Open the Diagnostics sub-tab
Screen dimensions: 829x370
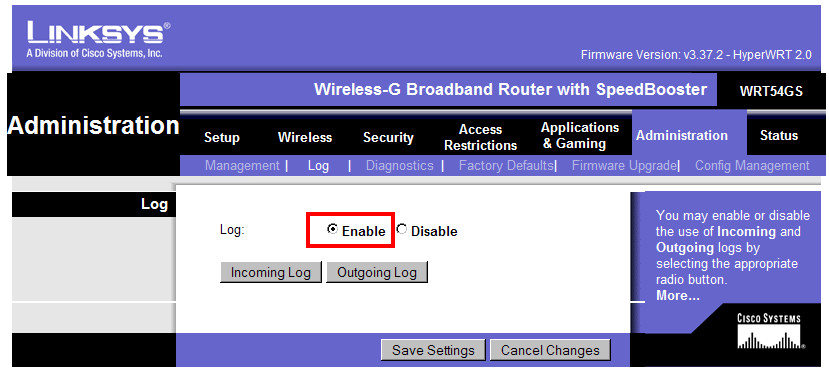(400, 166)
